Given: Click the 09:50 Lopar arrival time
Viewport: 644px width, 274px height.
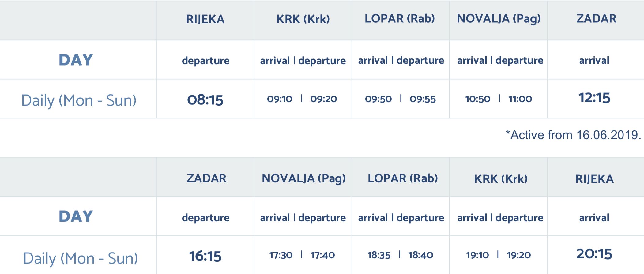Looking at the screenshot, I should (378, 99).
